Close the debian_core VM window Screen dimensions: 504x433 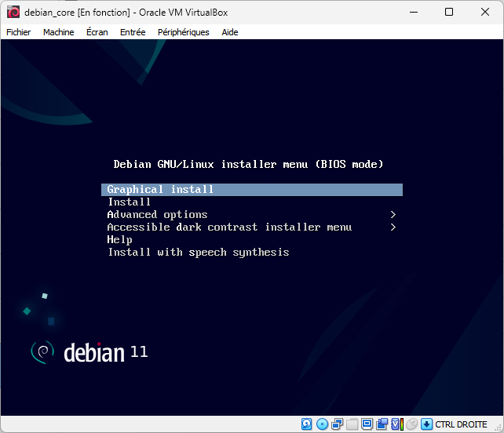pyautogui.click(x=485, y=13)
